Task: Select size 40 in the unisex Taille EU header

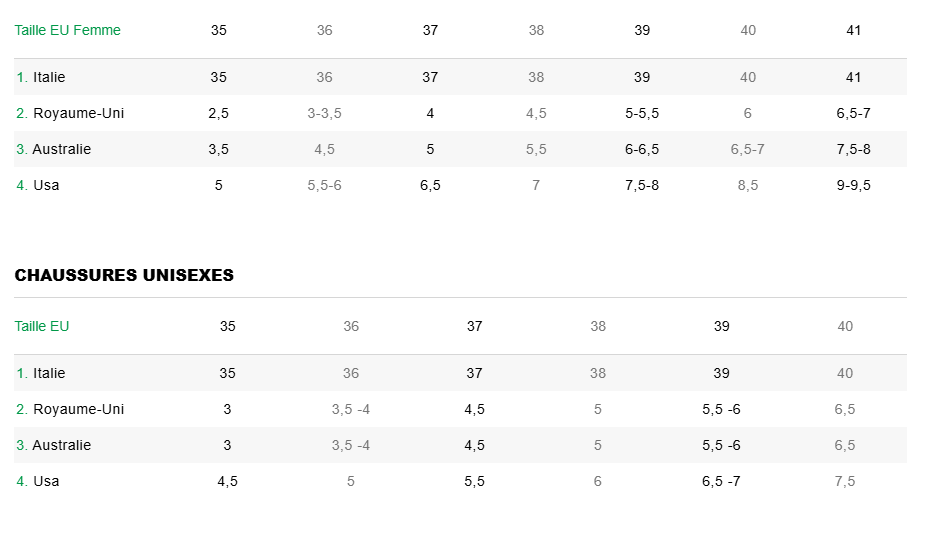Action: (845, 326)
